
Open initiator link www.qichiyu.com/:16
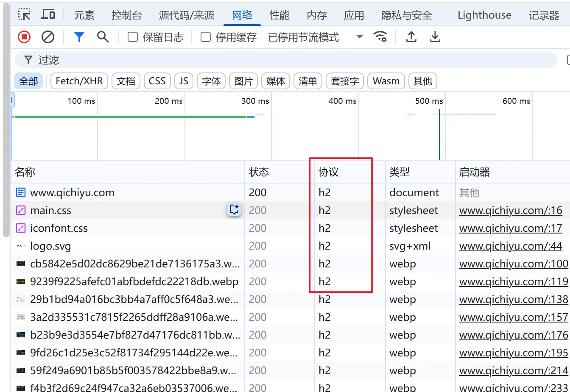tap(510, 210)
